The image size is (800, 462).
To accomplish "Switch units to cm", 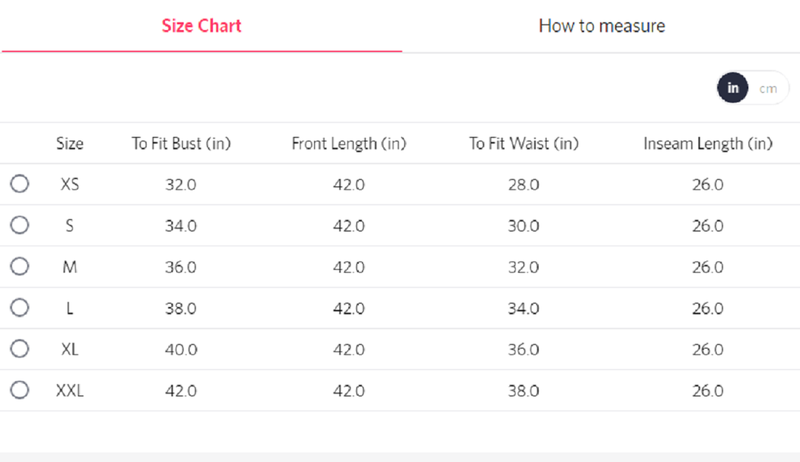I will [768, 88].
